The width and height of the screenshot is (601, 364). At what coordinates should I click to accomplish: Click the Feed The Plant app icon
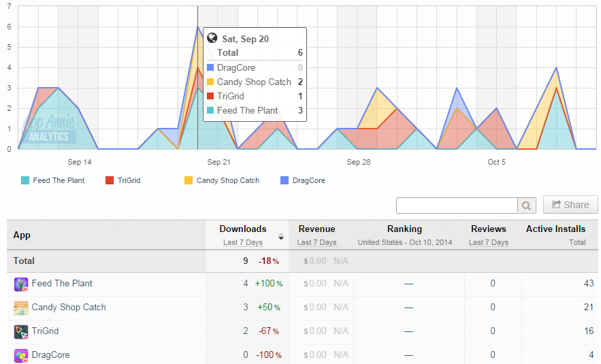point(21,284)
